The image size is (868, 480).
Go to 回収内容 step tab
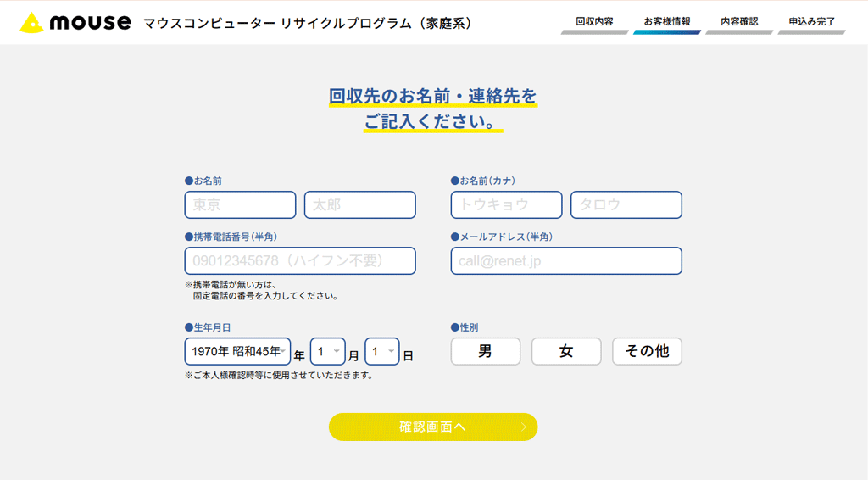tap(594, 22)
